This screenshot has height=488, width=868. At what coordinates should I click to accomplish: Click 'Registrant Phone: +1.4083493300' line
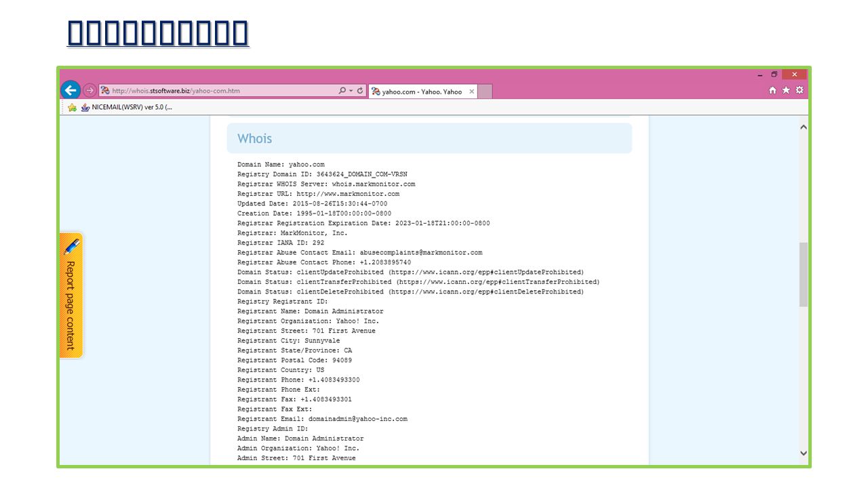pyautogui.click(x=298, y=380)
